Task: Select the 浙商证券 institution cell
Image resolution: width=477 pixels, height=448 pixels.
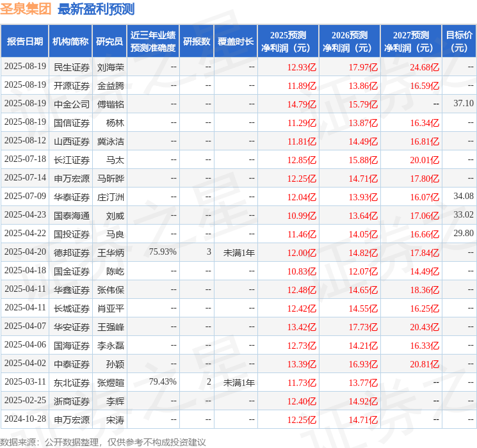Action: point(72,401)
